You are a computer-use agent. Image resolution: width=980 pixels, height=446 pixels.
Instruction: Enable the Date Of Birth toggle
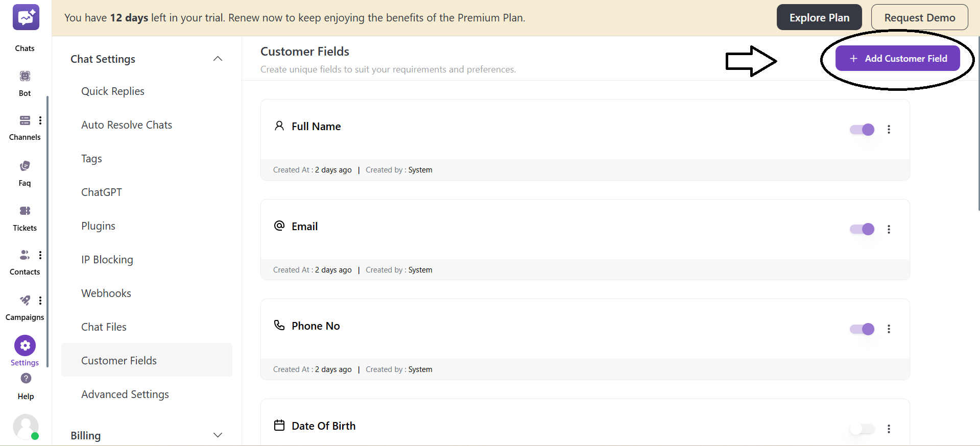point(861,429)
